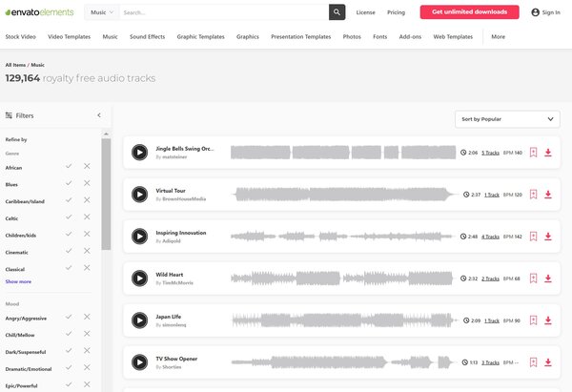Expand genres with Show more

pyautogui.click(x=18, y=281)
